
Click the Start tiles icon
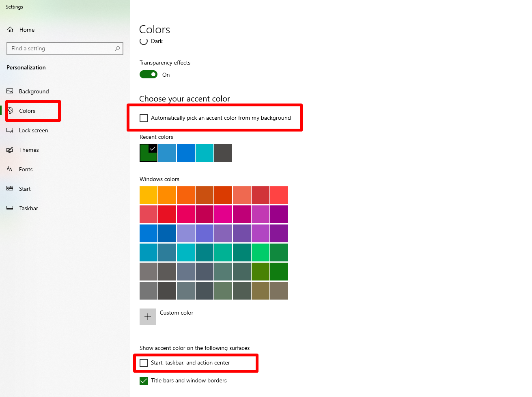tap(10, 189)
